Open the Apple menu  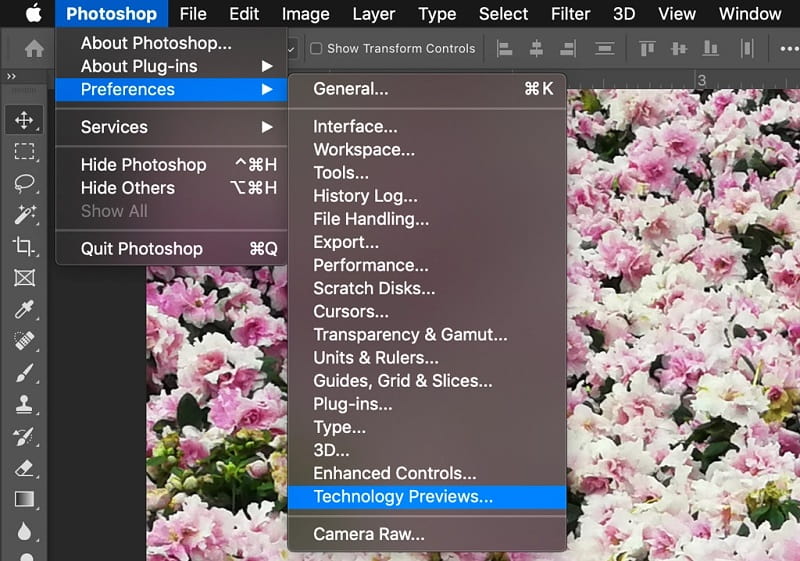pyautogui.click(x=34, y=14)
